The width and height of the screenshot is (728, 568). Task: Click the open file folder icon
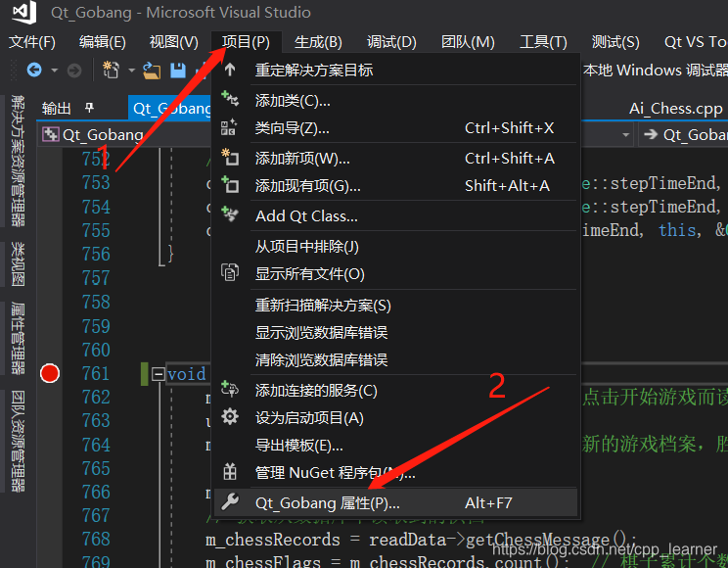click(152, 71)
